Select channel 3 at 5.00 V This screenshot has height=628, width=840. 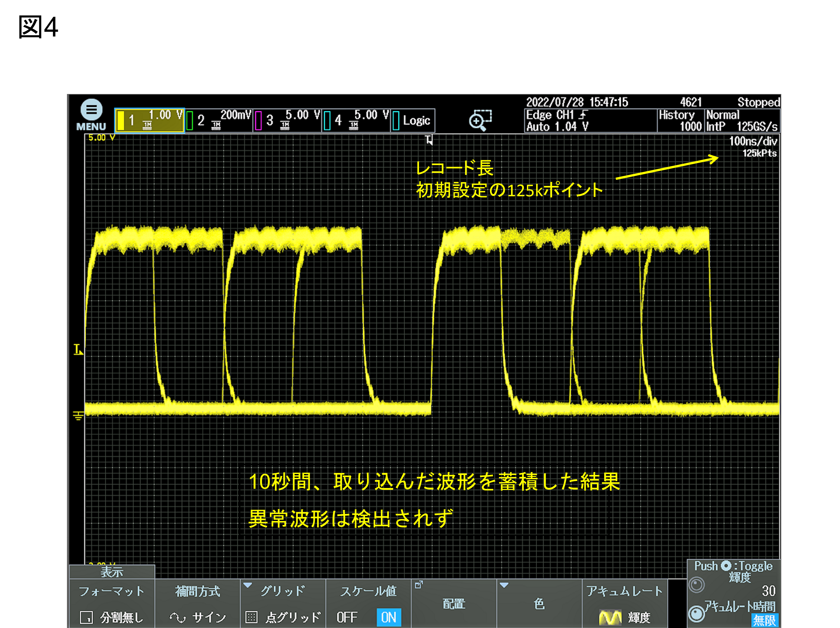[288, 120]
